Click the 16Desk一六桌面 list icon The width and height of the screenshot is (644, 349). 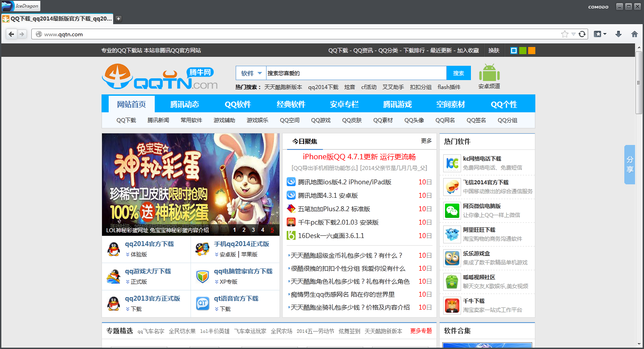(x=291, y=235)
